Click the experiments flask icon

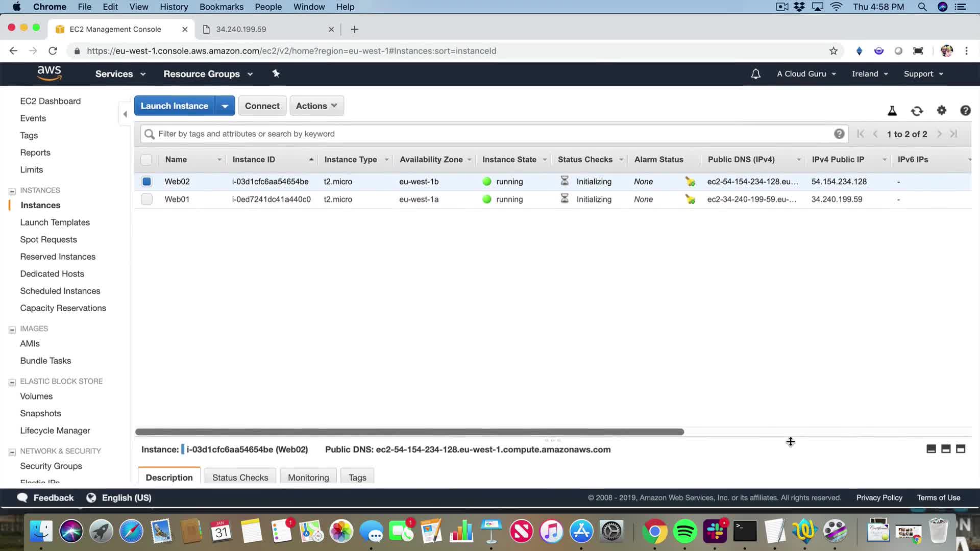coord(892,111)
